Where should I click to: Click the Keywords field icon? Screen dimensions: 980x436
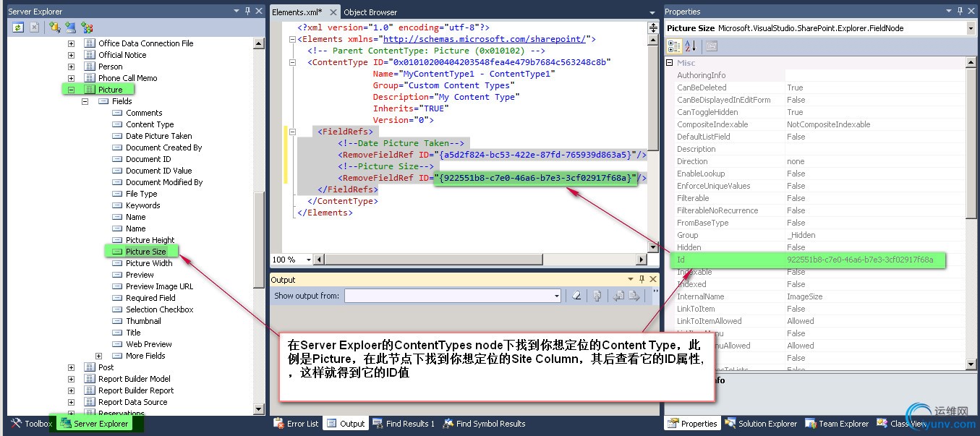coord(117,205)
